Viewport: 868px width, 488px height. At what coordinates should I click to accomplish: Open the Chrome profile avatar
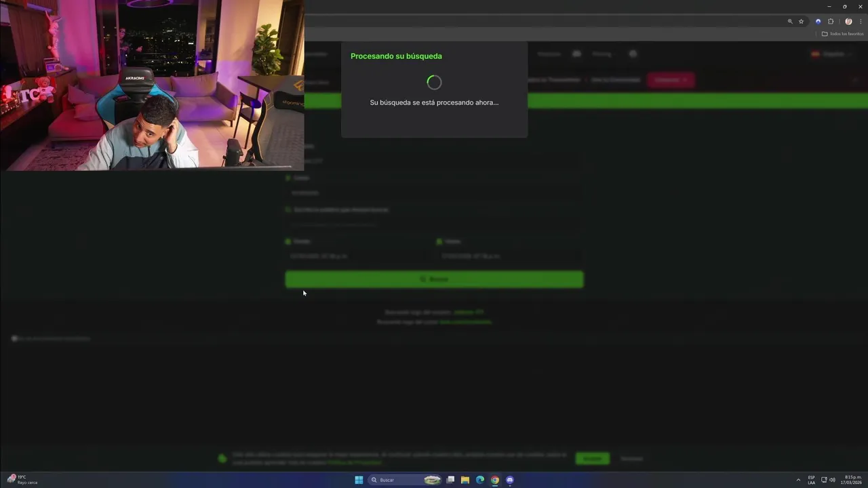pyautogui.click(x=848, y=22)
